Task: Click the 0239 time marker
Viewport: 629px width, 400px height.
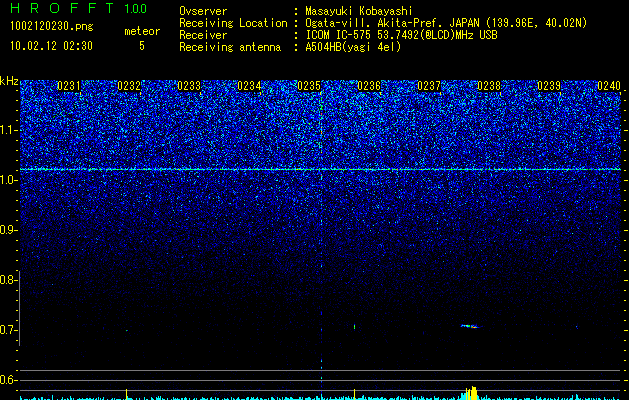Action: click(549, 86)
